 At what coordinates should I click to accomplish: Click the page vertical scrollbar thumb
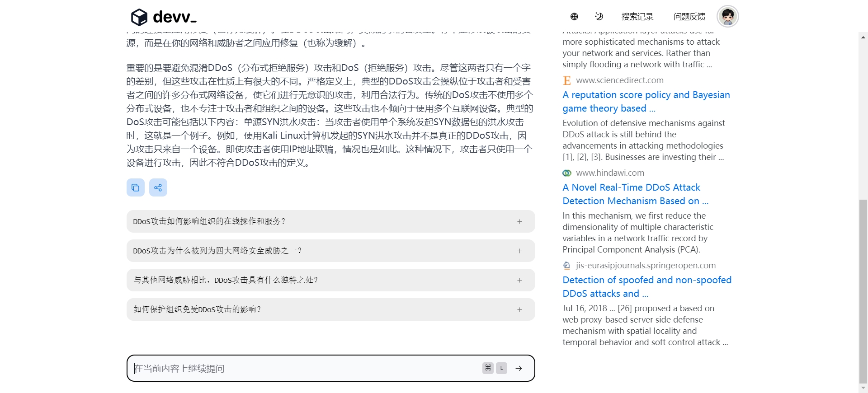[x=863, y=291]
